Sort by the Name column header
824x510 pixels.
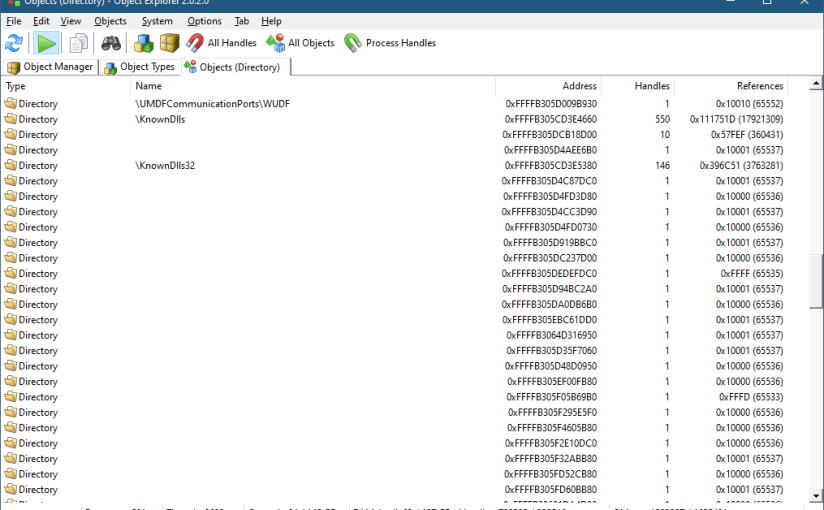click(313, 86)
